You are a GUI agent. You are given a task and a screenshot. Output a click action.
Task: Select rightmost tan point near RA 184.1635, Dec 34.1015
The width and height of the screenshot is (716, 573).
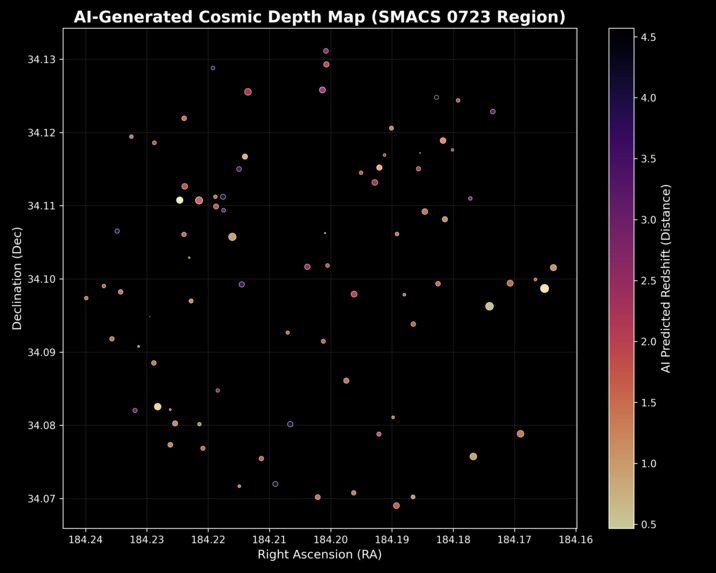pyautogui.click(x=553, y=268)
